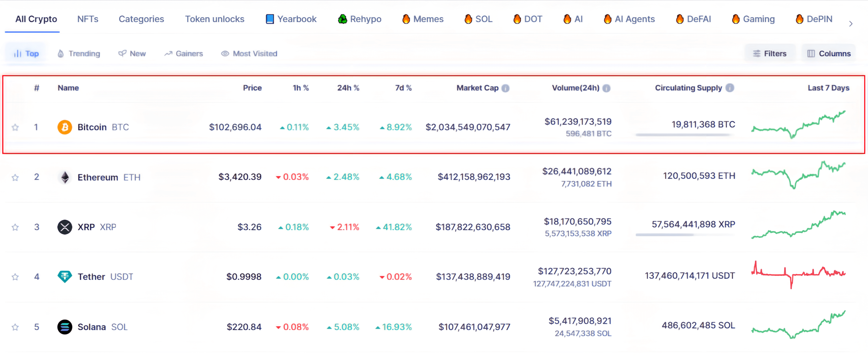This screenshot has width=868, height=356.
Task: Open the Memes category tab
Action: click(x=423, y=19)
